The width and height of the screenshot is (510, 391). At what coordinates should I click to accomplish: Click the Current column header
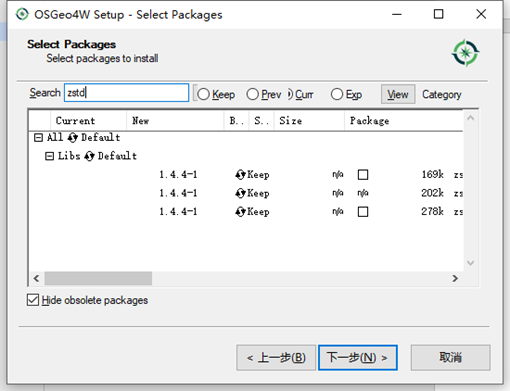click(88, 120)
